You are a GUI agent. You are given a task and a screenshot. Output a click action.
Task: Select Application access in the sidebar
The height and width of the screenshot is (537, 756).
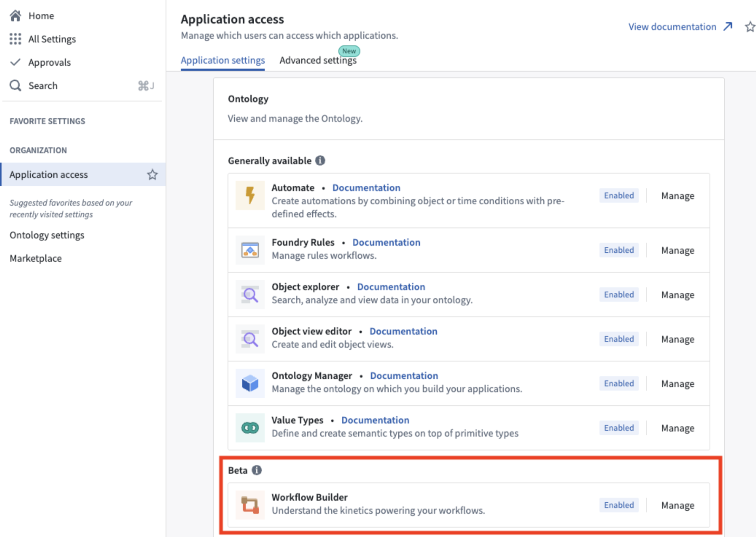click(x=83, y=174)
